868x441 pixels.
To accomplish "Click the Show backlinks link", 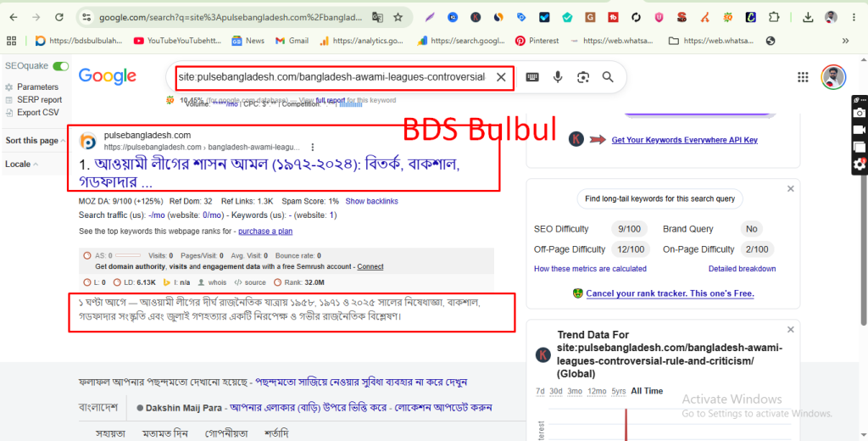I will coord(371,201).
